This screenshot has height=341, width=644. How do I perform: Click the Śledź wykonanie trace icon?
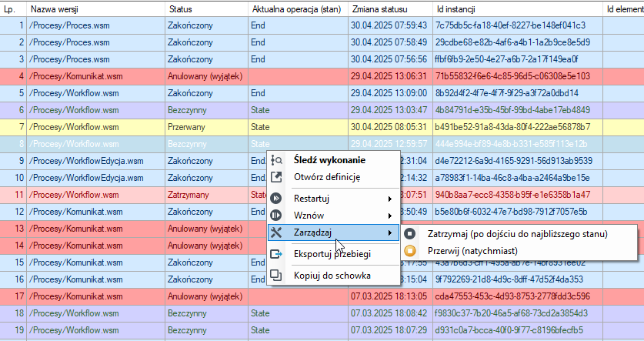[x=276, y=160]
